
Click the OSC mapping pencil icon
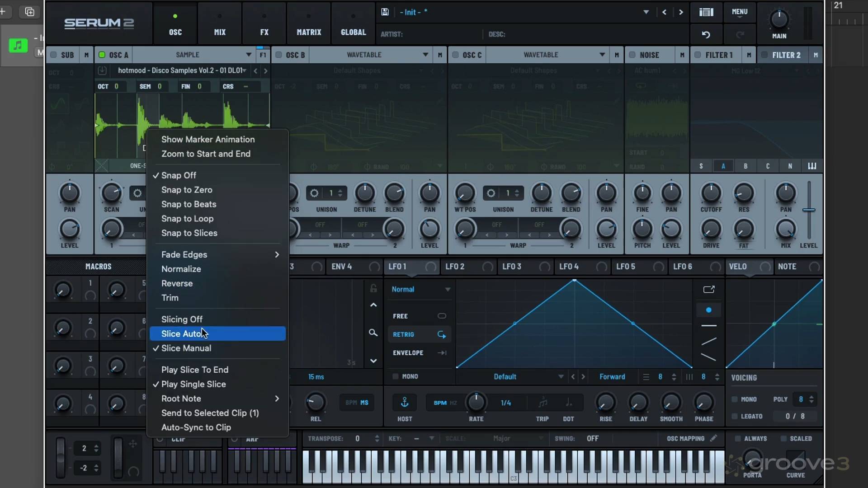click(x=713, y=438)
